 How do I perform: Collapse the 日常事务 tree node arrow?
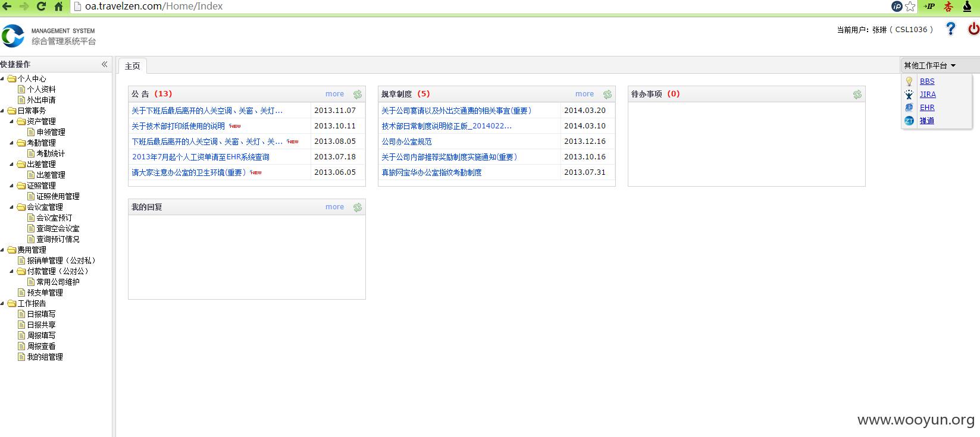pyautogui.click(x=3, y=111)
